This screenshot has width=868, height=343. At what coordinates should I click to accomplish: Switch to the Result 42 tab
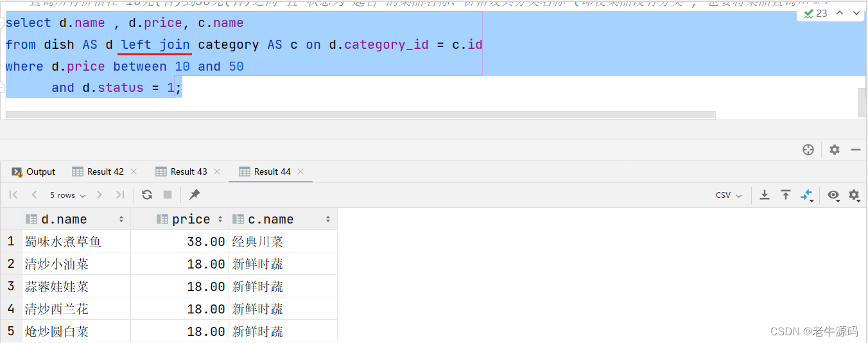tap(105, 171)
